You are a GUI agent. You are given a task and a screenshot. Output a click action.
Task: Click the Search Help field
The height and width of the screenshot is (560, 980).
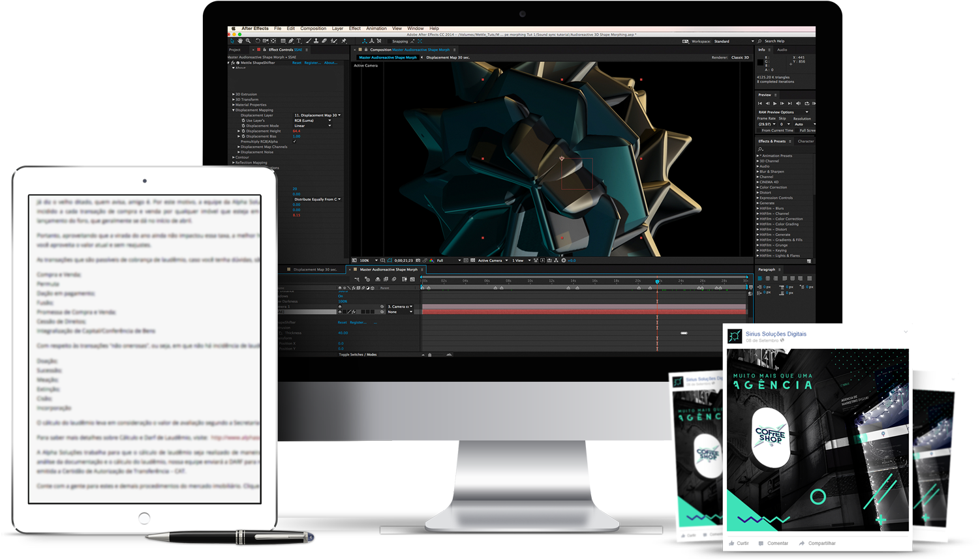(786, 41)
